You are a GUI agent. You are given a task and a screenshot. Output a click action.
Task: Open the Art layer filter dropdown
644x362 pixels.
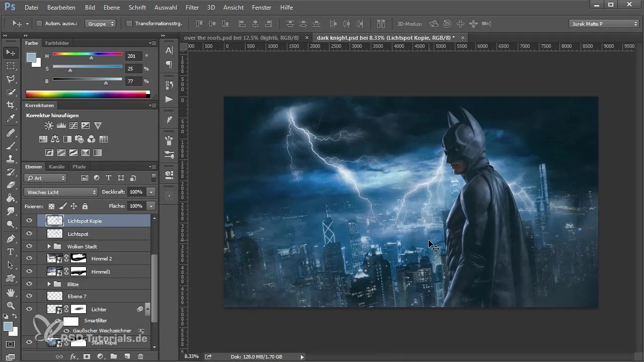tap(45, 178)
